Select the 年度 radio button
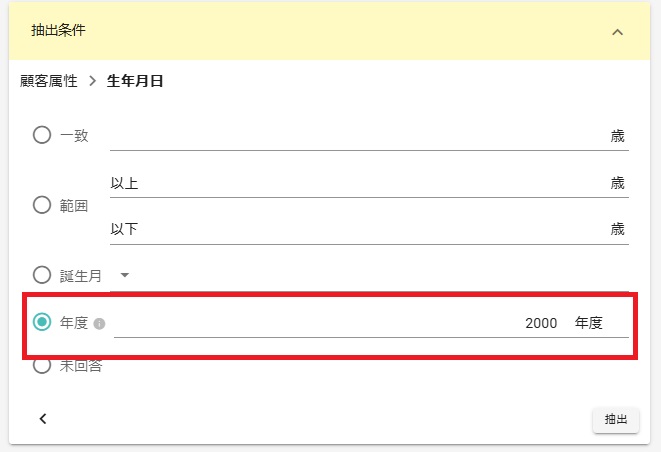 pyautogui.click(x=42, y=322)
